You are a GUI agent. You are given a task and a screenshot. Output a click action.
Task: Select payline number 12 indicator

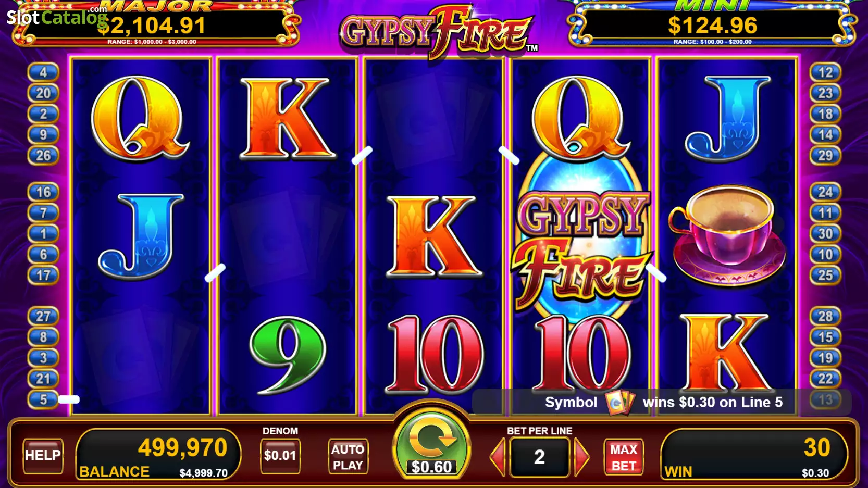click(x=825, y=72)
